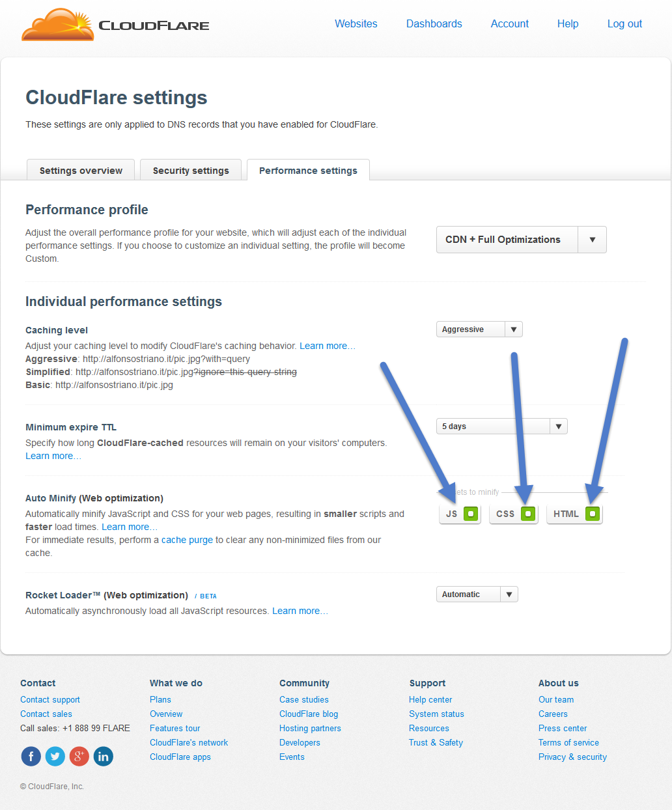Open the Aggressive caching level dropdown
The image size is (672, 810).
tap(479, 329)
